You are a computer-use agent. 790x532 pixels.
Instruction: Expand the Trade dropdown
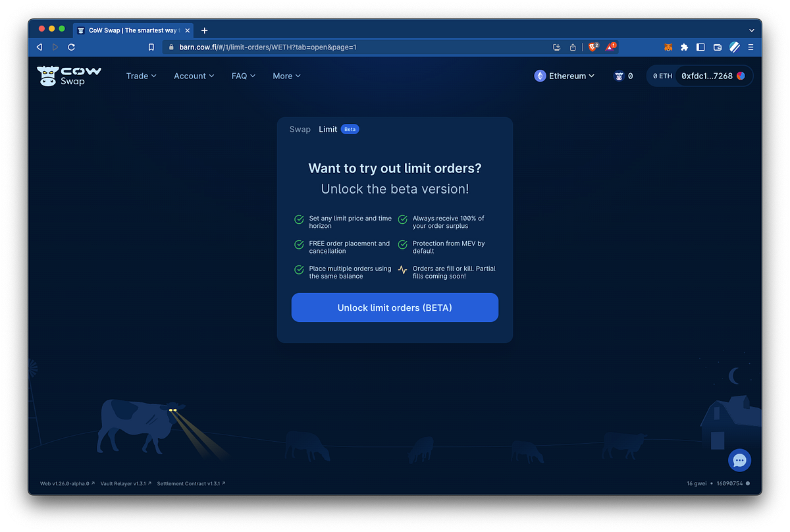[x=141, y=76]
